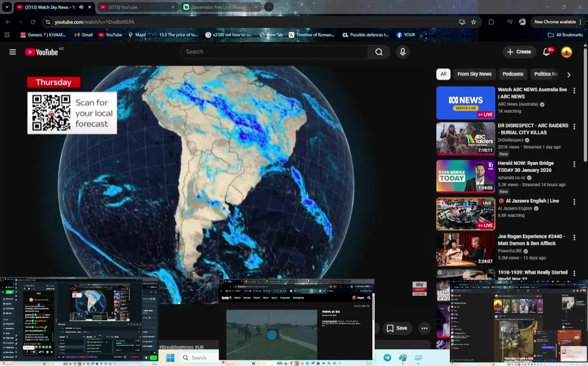Open the YouTube guide hamburger menu
Image resolution: width=588 pixels, height=366 pixels.
[12, 52]
